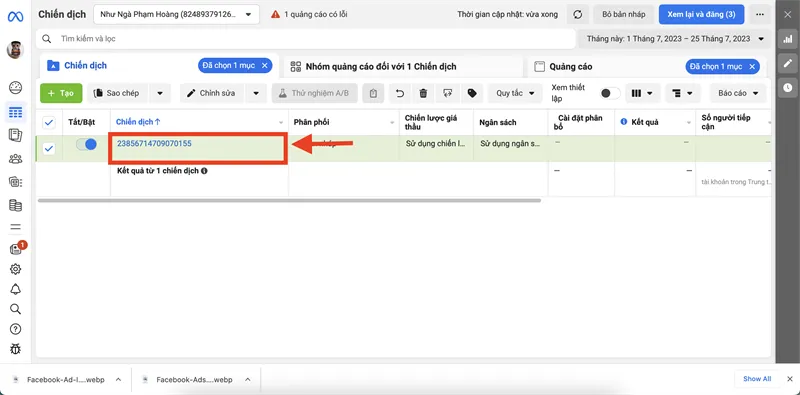Click the Meta logo icon
The image size is (800, 395).
(15, 16)
